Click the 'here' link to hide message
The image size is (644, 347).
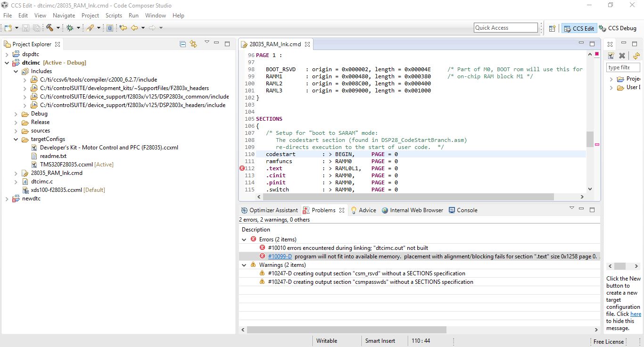pos(636,314)
